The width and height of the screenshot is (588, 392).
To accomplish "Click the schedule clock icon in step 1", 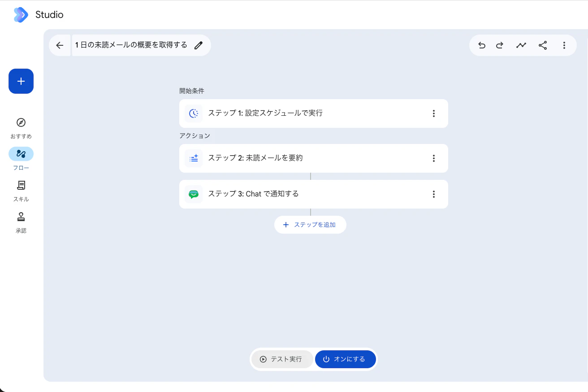I will tap(194, 113).
